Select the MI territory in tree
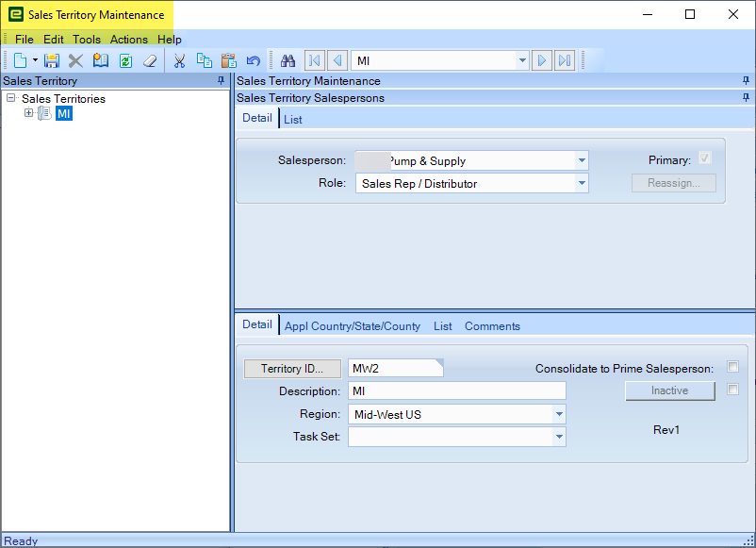Screen dimensions: 756x548 pyautogui.click(x=64, y=113)
